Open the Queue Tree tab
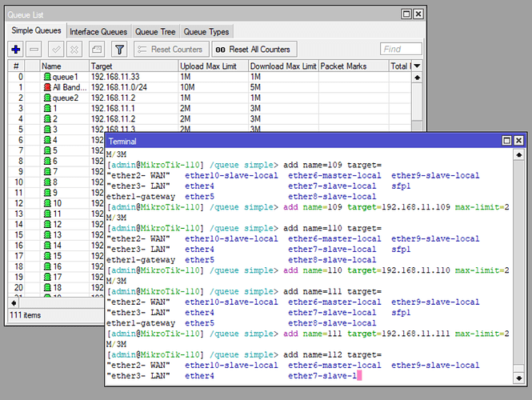 [x=155, y=31]
